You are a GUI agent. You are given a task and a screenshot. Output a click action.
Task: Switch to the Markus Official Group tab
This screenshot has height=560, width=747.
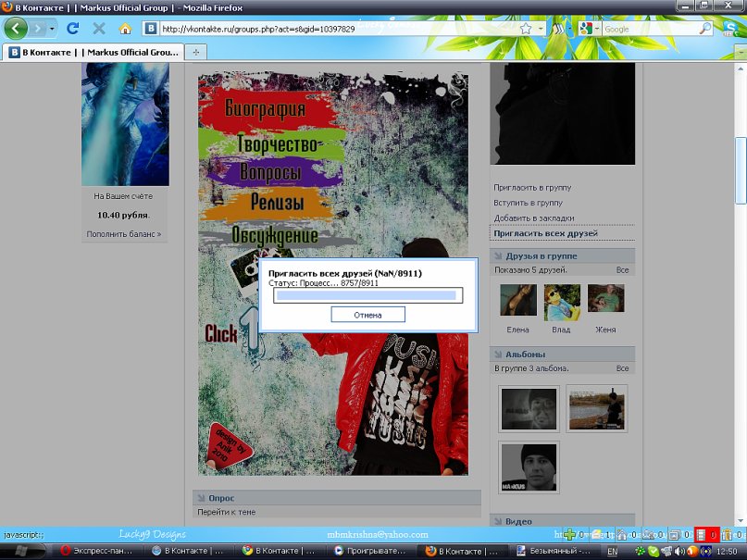pyautogui.click(x=93, y=53)
